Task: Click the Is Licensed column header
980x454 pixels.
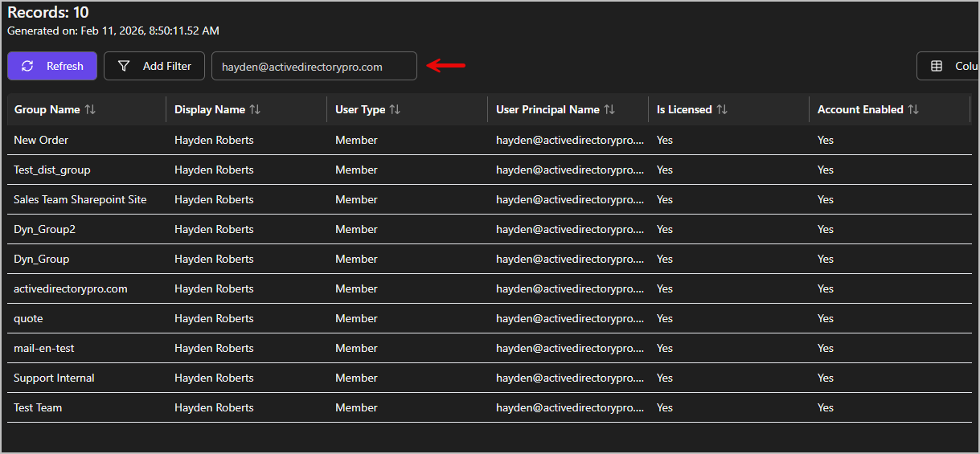Action: 729,109
